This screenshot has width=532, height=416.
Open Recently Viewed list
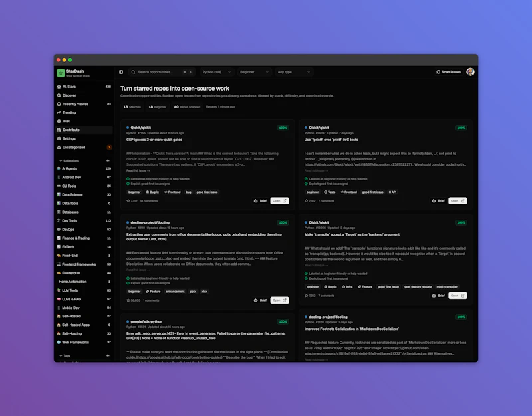[x=84, y=104]
